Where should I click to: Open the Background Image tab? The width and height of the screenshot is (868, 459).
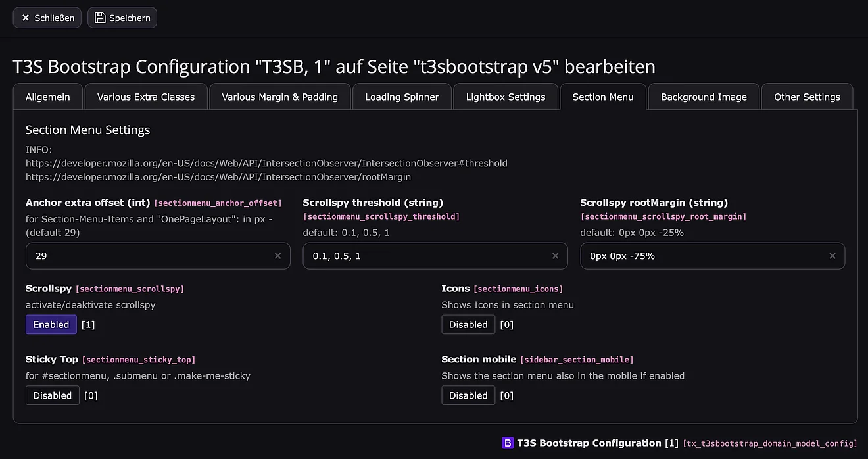coord(704,97)
